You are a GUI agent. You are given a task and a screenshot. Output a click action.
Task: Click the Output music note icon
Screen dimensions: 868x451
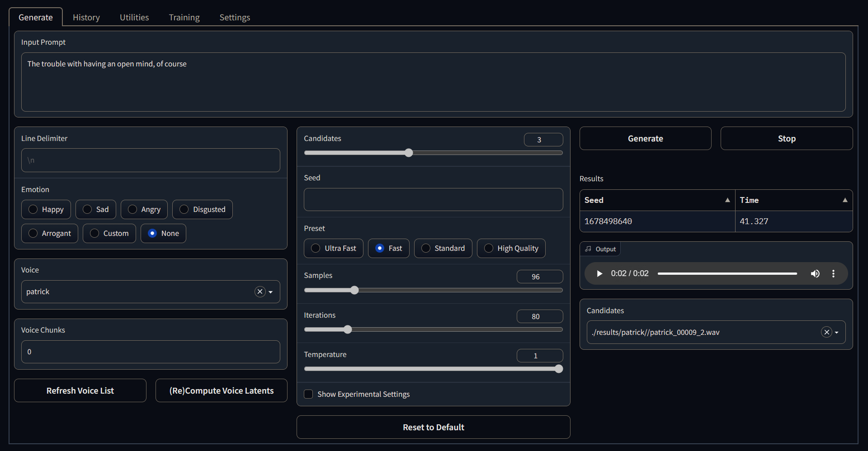(x=588, y=249)
